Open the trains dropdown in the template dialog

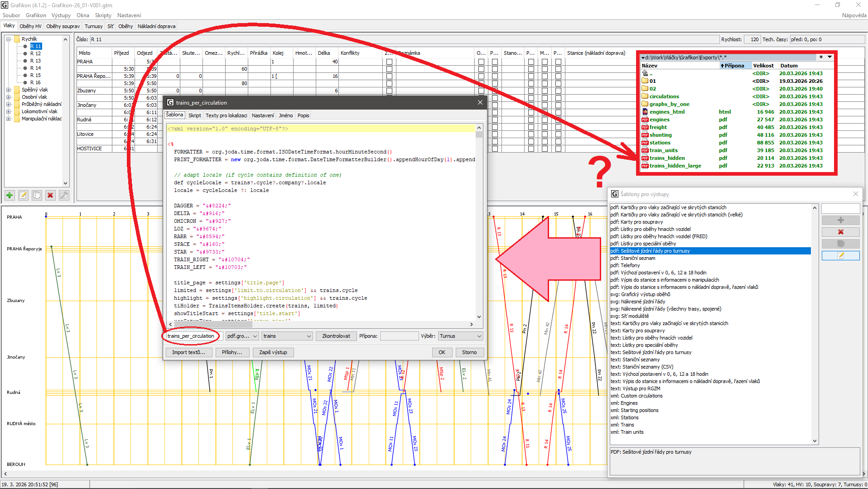pyautogui.click(x=287, y=336)
